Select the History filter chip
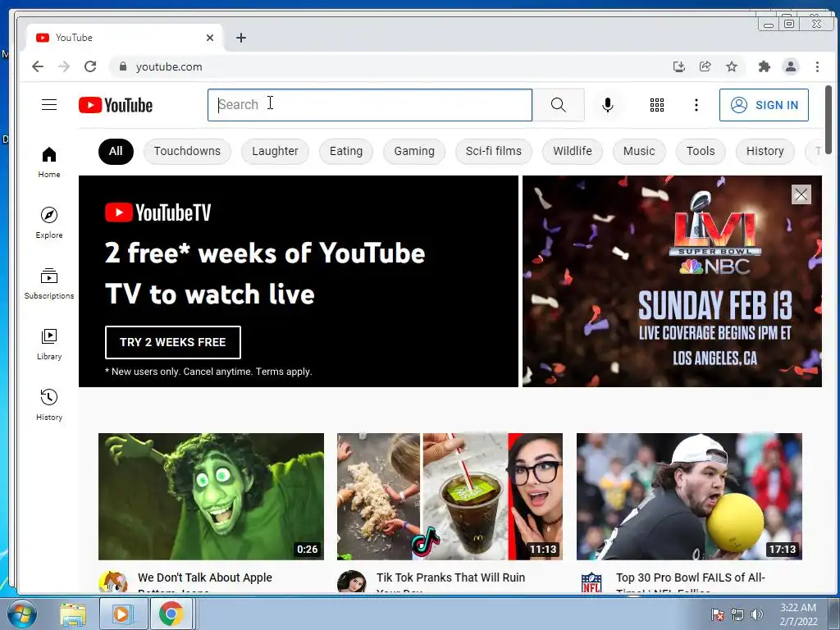Viewport: 840px width, 630px height. (765, 151)
